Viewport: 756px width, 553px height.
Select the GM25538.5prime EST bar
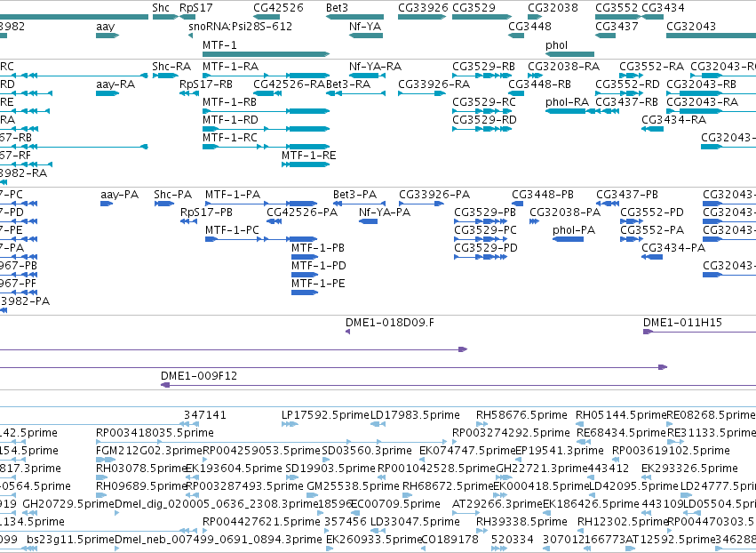(313, 495)
